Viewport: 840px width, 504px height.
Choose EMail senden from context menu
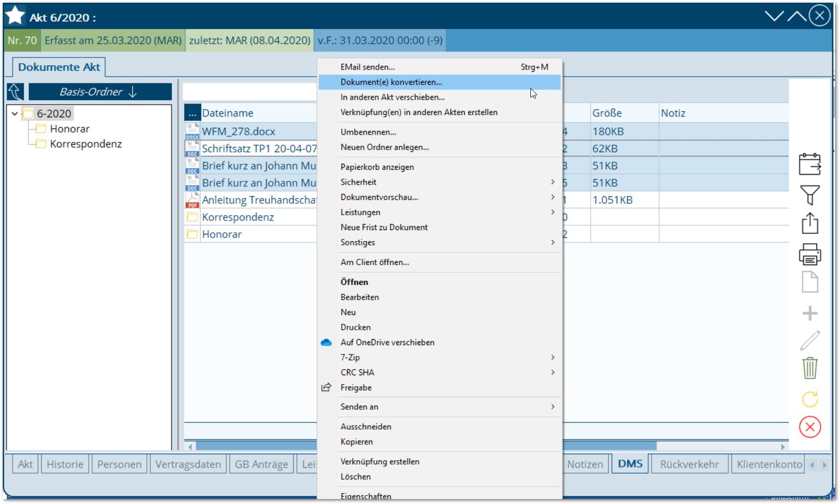(x=439, y=67)
